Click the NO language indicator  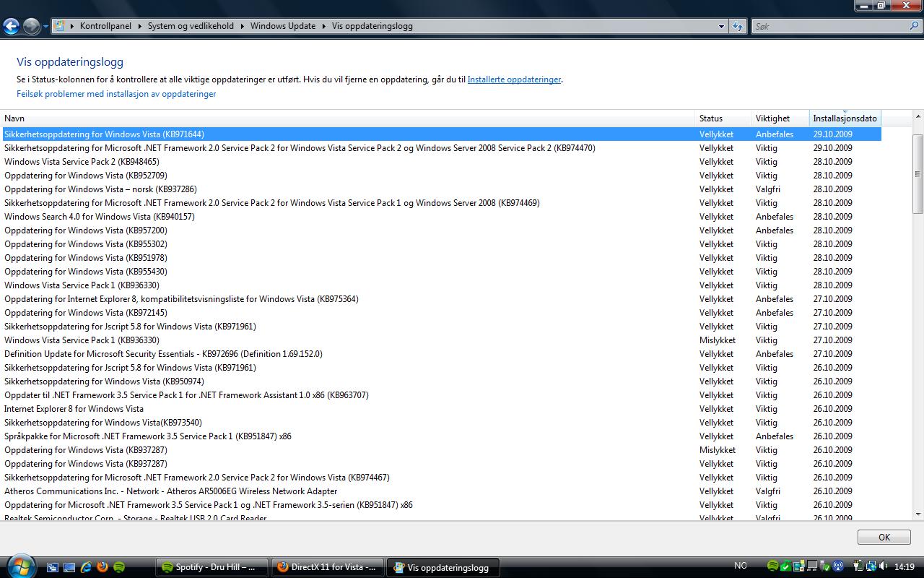pos(740,566)
